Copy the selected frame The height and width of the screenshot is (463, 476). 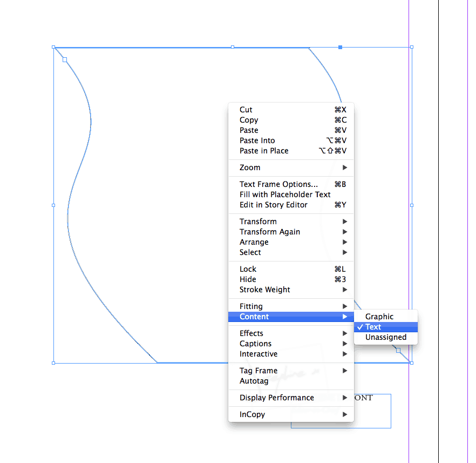click(x=248, y=119)
